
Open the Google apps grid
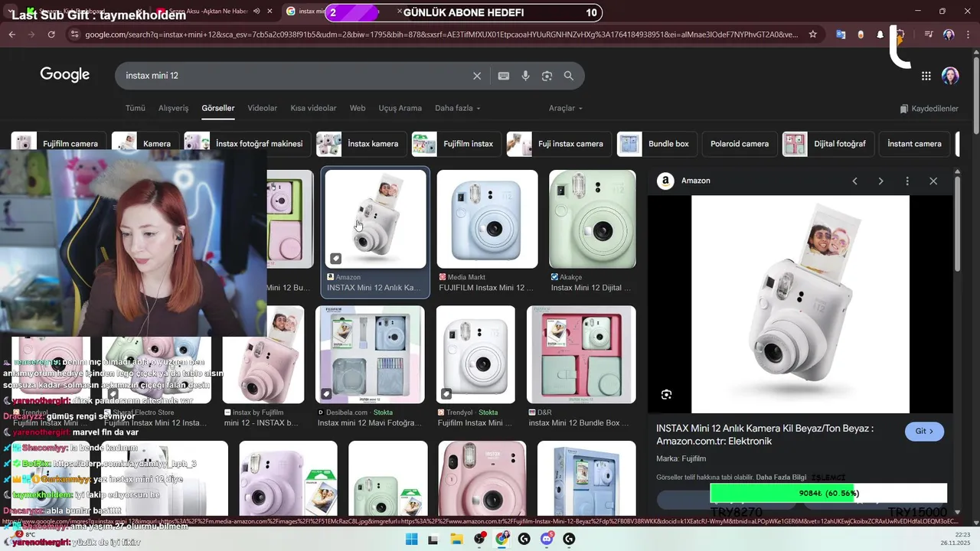(x=926, y=76)
